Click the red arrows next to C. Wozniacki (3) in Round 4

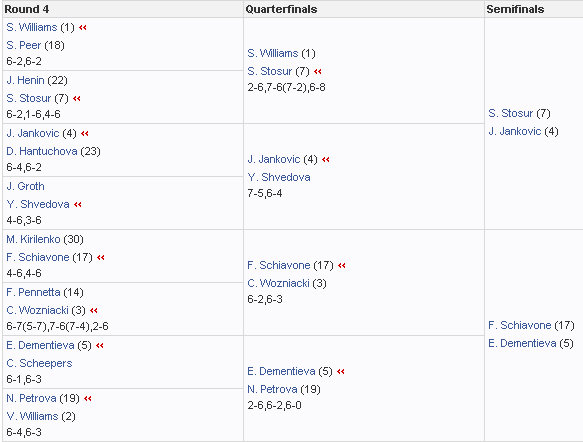pos(94,310)
